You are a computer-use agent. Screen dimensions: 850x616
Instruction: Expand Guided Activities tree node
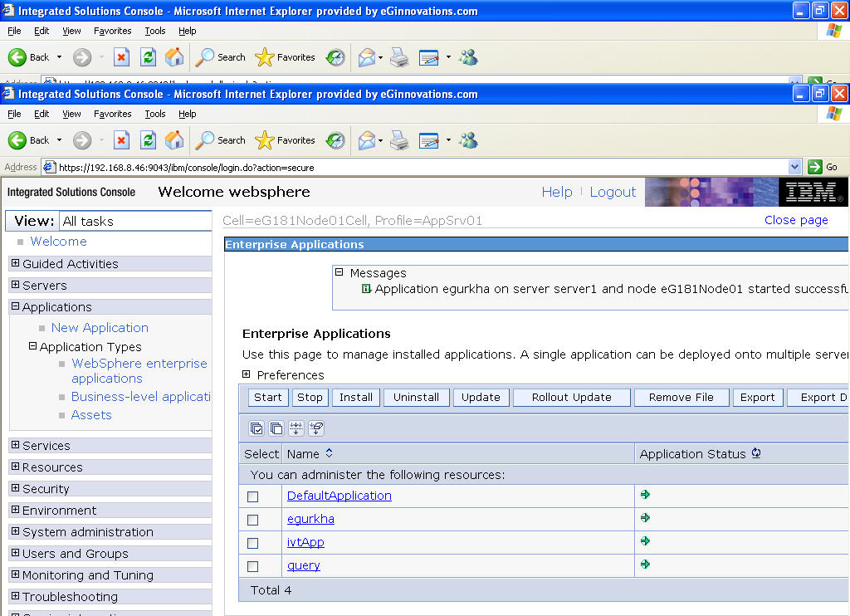point(15,263)
